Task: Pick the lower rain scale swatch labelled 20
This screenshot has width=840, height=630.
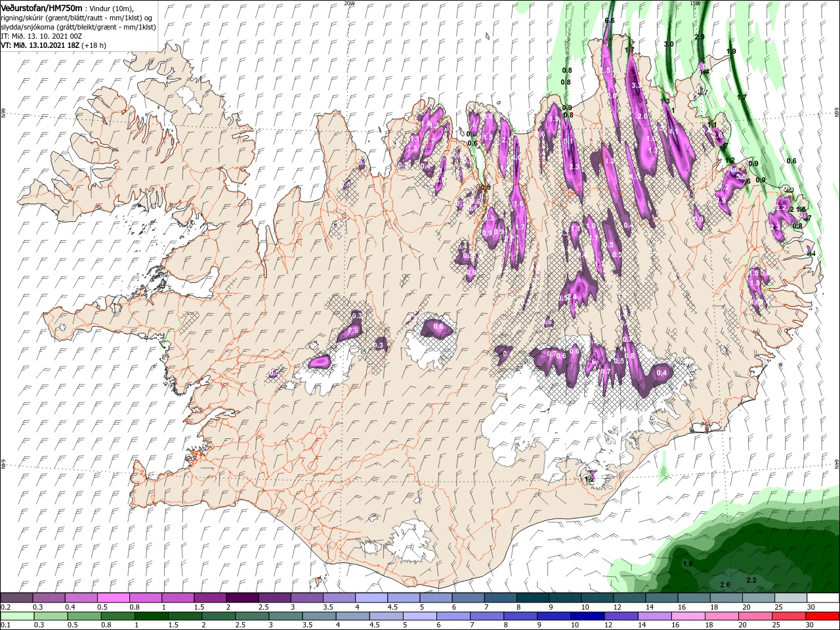Action: [x=755, y=616]
